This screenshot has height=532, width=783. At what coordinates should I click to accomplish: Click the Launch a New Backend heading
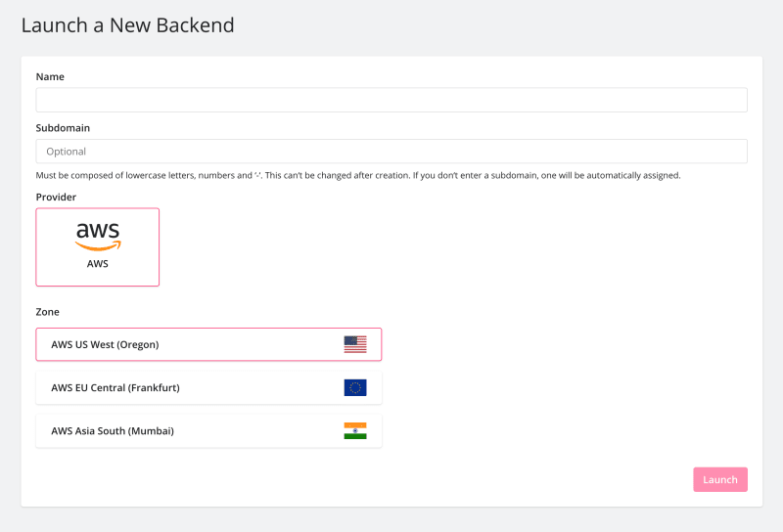tap(128, 25)
